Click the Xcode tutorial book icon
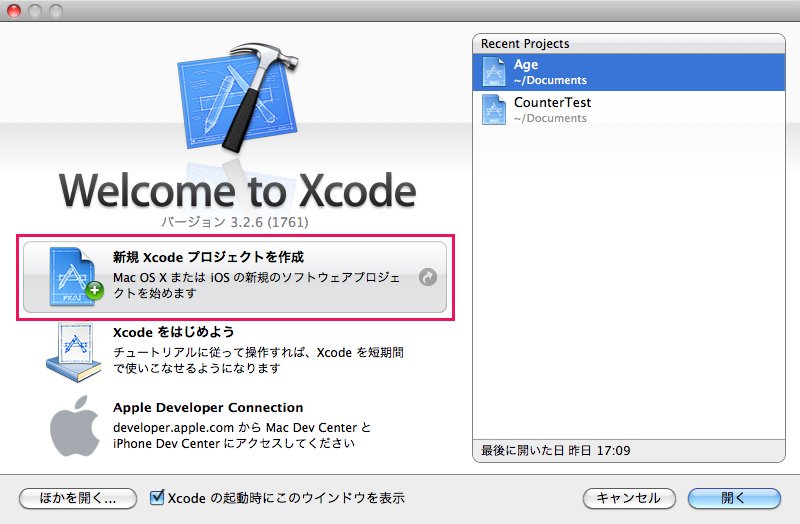 (74, 352)
